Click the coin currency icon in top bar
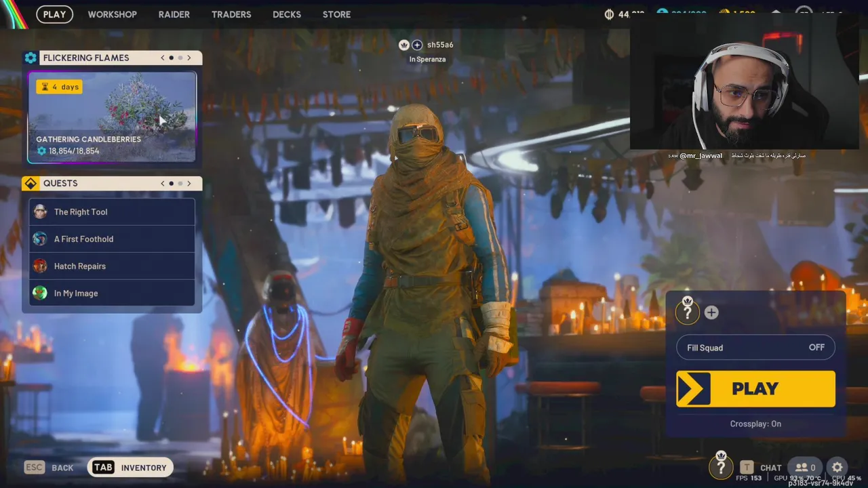Viewport: 868px width, 488px height. (x=609, y=14)
